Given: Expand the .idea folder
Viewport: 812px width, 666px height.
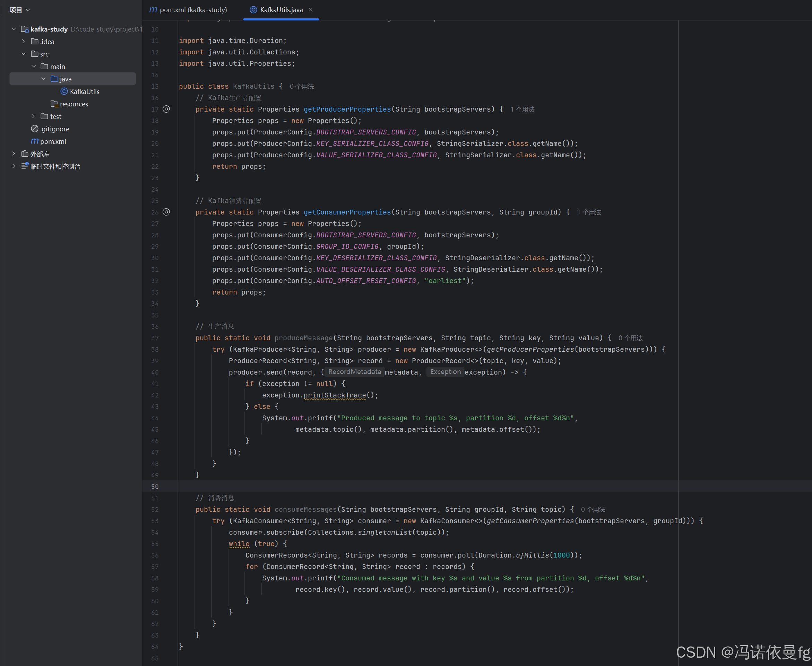Looking at the screenshot, I should [x=24, y=42].
